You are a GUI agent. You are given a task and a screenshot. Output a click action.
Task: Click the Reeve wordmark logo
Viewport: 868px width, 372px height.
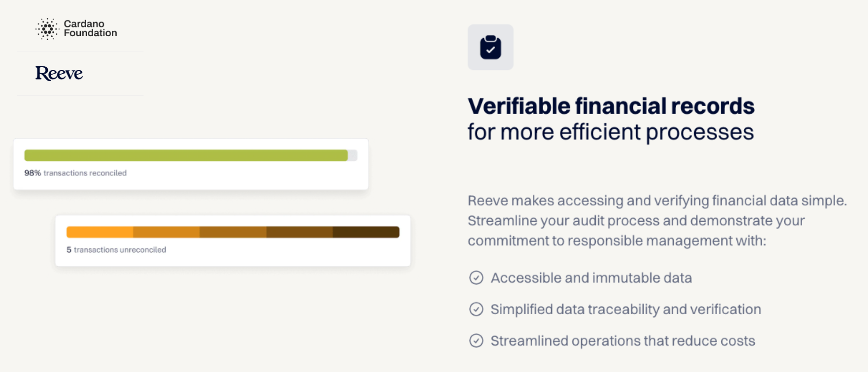coord(59,73)
